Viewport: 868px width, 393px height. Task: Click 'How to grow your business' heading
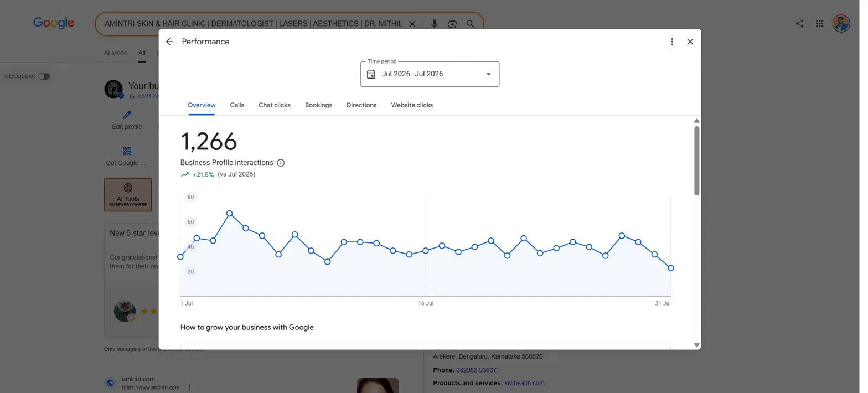[247, 327]
